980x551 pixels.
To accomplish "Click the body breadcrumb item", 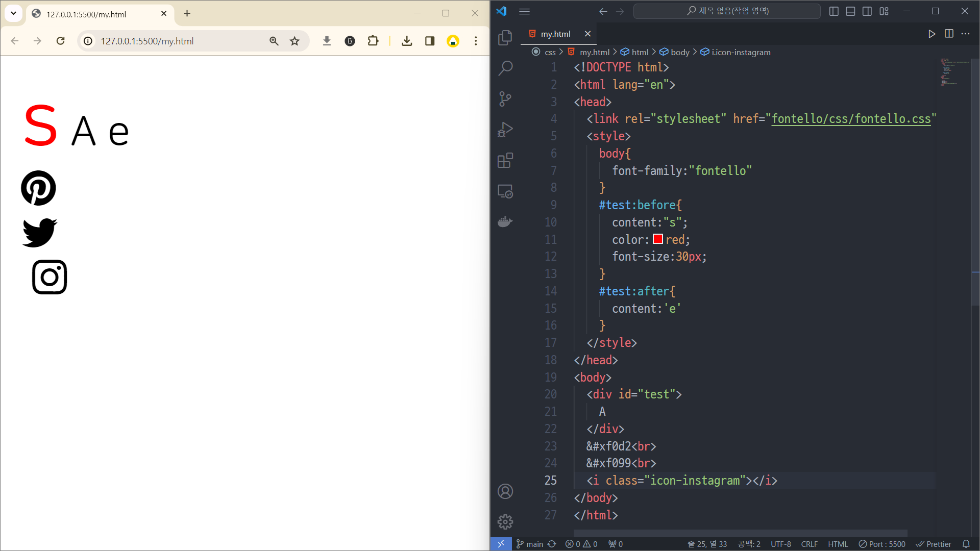I will (x=679, y=52).
